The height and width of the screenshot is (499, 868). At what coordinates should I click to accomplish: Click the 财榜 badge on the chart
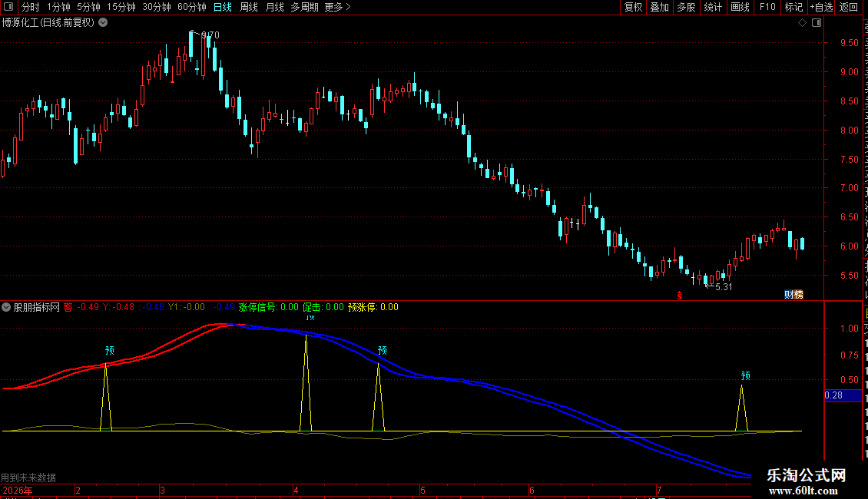pyautogui.click(x=793, y=294)
